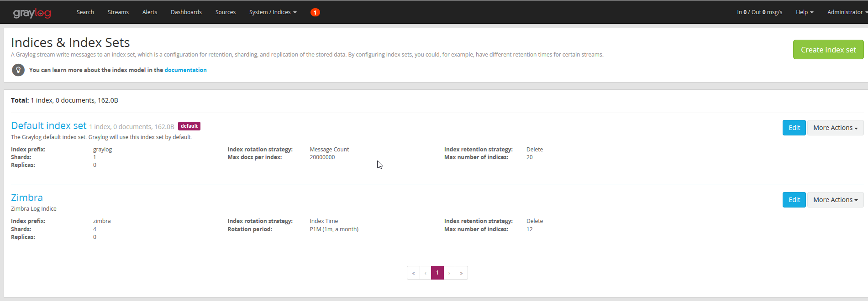Open the Help dropdown
Image resolution: width=868 pixels, height=301 pixels.
[805, 12]
